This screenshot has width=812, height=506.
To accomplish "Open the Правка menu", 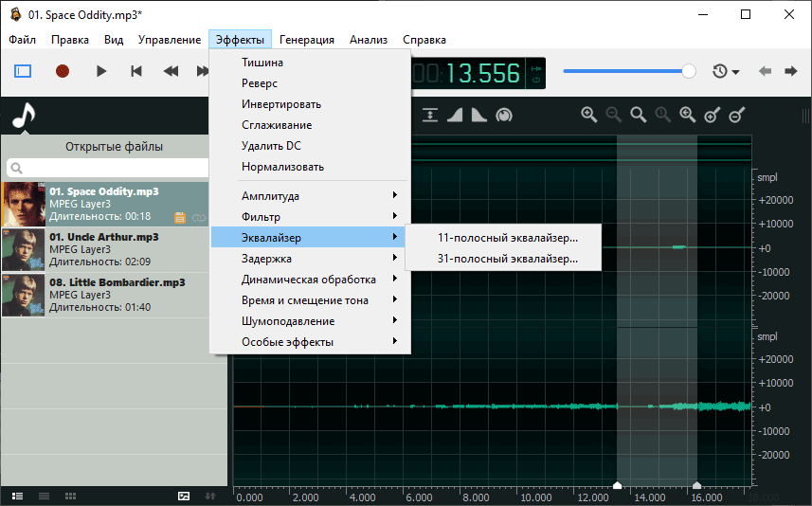I will pyautogui.click(x=70, y=40).
